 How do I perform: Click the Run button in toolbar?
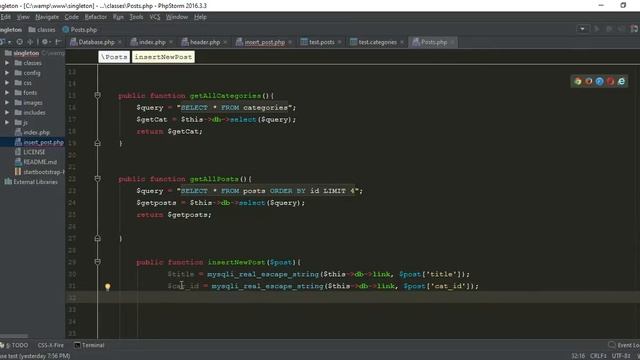point(597,29)
